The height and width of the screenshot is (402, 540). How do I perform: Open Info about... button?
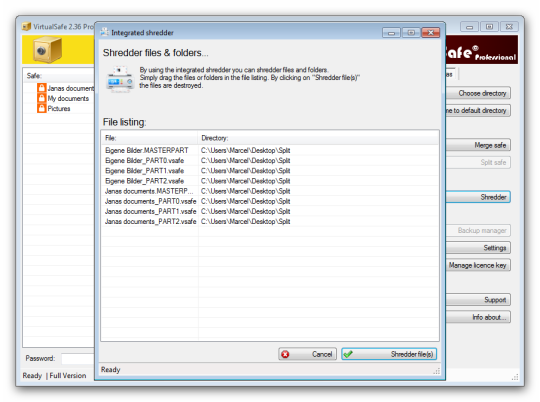pyautogui.click(x=478, y=317)
